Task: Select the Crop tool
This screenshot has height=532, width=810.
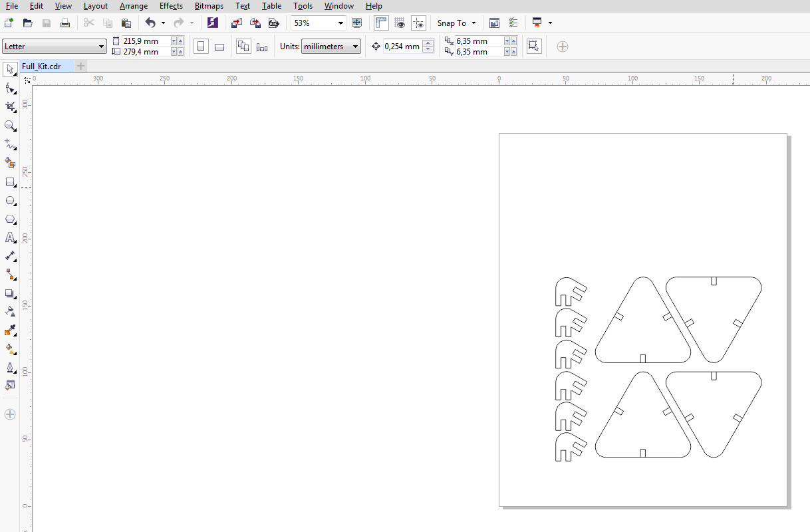Action: coord(10,106)
